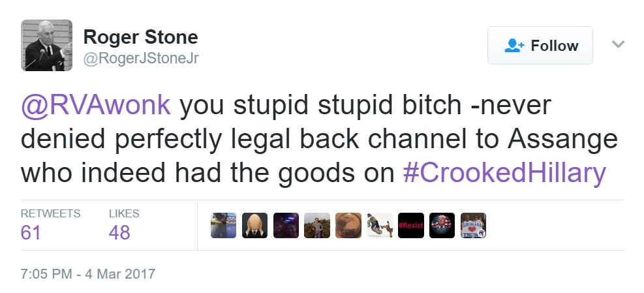Visit the @RogerJStoneJr handle link

[x=141, y=59]
